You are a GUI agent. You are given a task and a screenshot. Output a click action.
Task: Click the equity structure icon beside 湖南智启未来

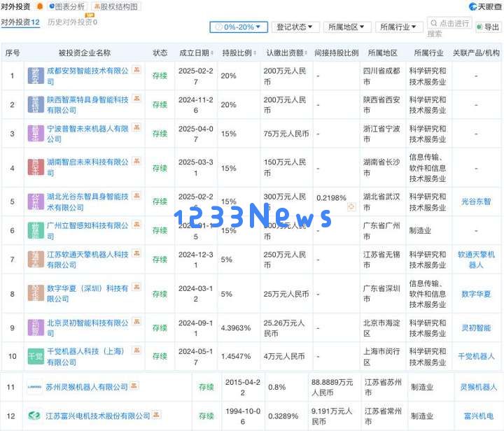pos(137,161)
